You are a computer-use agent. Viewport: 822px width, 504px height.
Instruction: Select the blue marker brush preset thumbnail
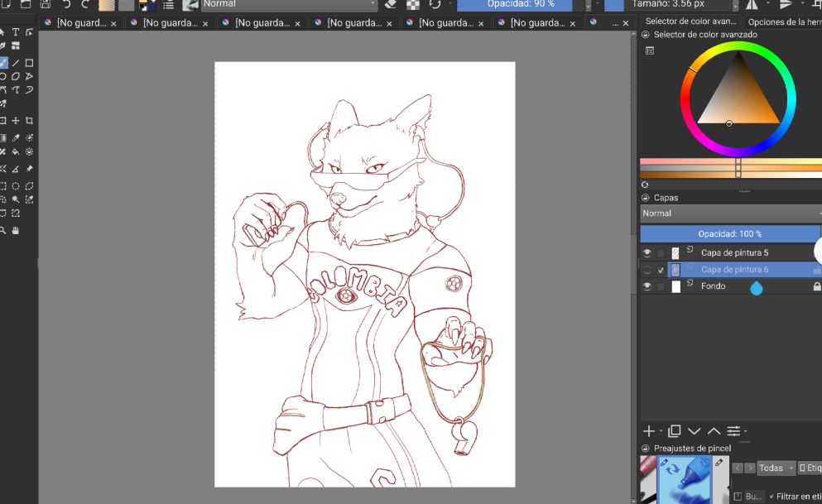pyautogui.click(x=684, y=480)
